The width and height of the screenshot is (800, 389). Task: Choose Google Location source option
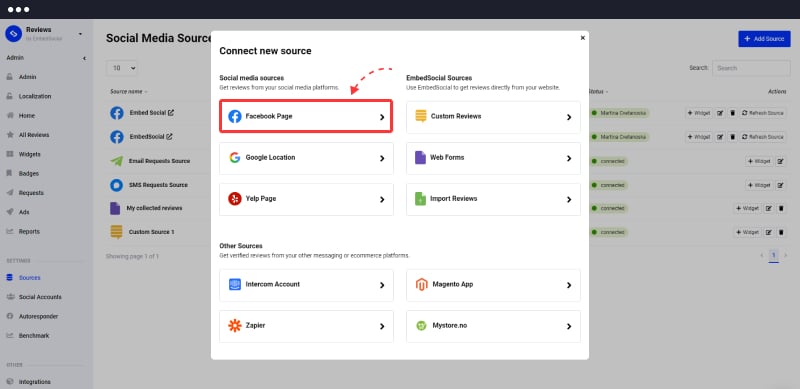tap(306, 158)
